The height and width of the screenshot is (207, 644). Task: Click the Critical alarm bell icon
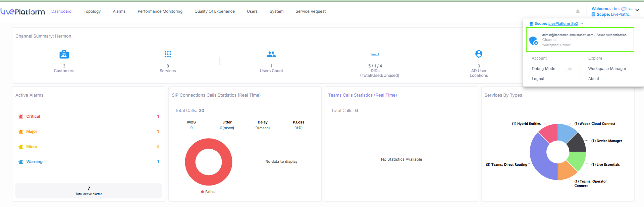pos(21,116)
